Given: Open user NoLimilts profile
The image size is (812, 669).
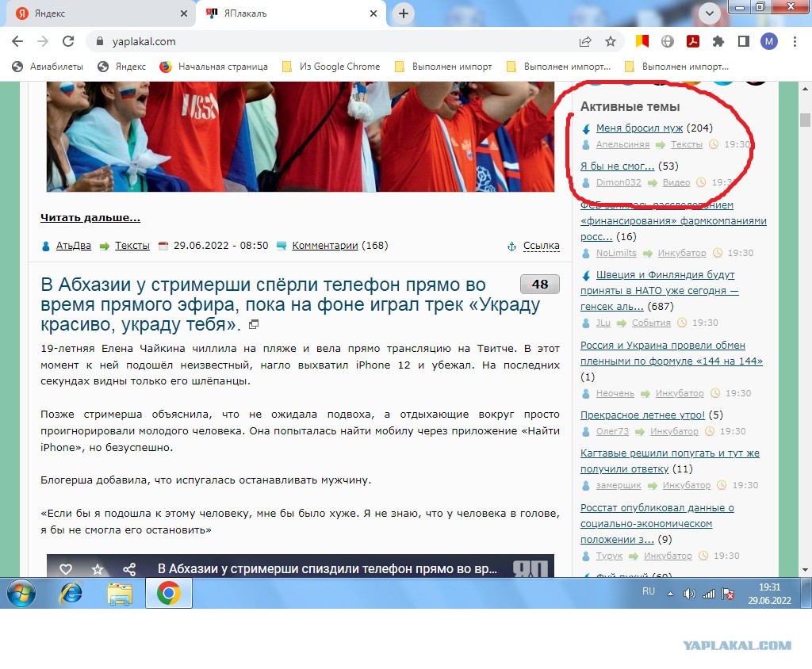Looking at the screenshot, I should (x=616, y=253).
